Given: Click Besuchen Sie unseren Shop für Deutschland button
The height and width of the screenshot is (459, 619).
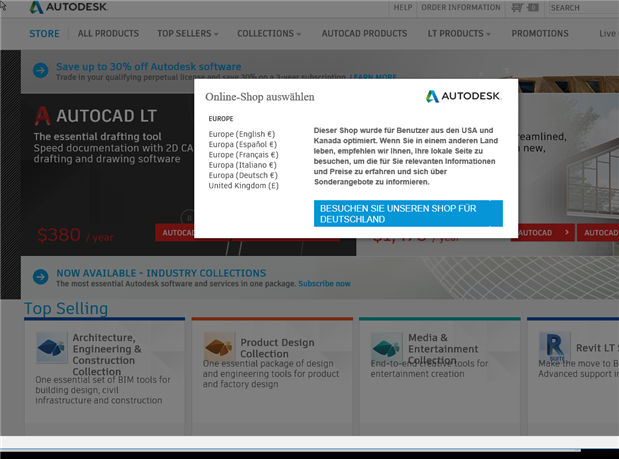Looking at the screenshot, I should click(x=408, y=214).
